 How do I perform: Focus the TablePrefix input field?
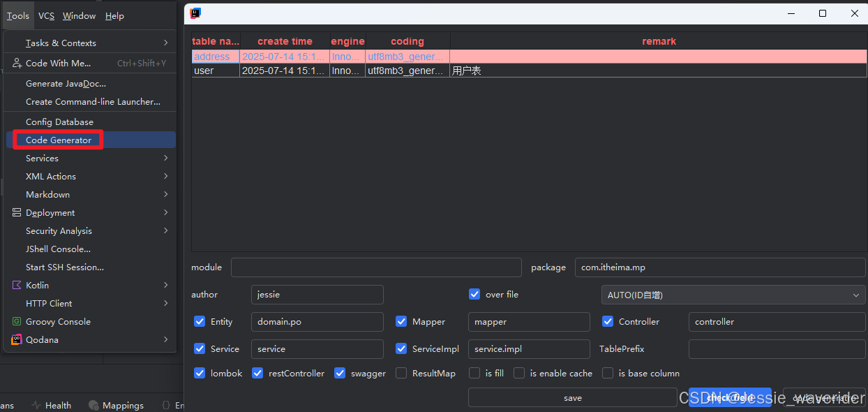[x=777, y=349]
